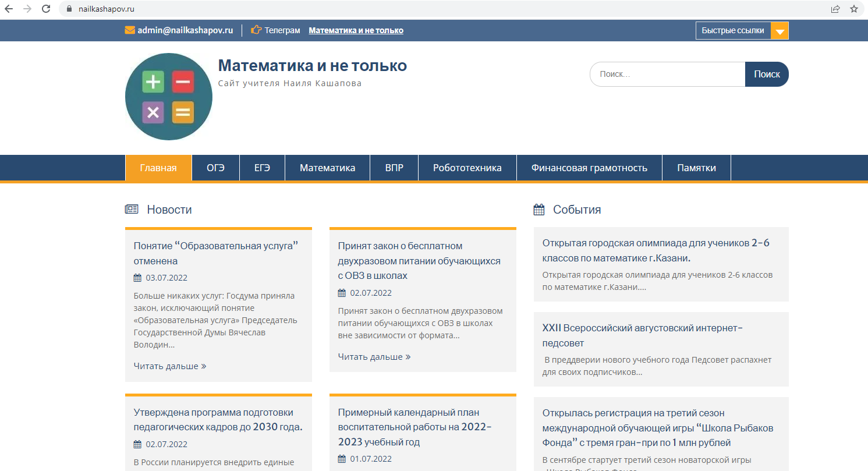The height and width of the screenshot is (471, 868).
Task: Open the XXII Всероссийский августовский интернет-педсовет event
Action: pos(642,335)
